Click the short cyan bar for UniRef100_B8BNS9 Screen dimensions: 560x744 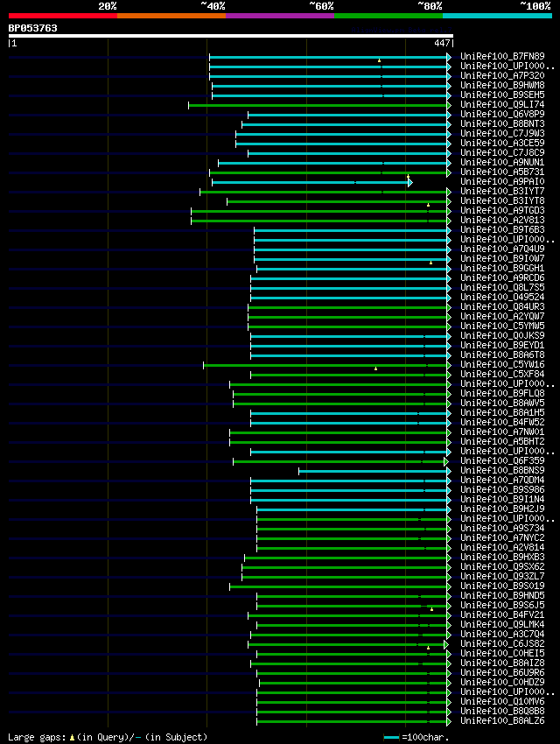373,471
